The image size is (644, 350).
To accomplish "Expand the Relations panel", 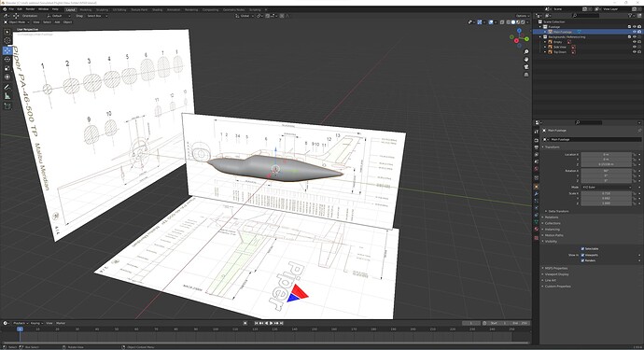I will coord(551,217).
